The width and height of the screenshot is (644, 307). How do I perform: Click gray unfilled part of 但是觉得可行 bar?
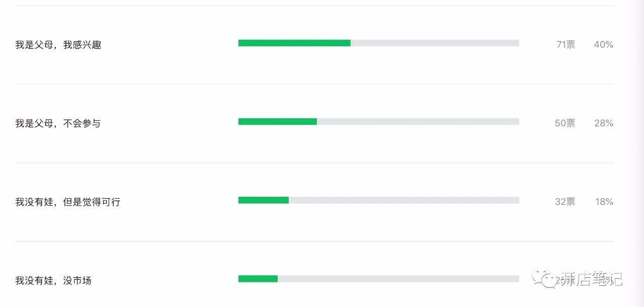pos(404,200)
